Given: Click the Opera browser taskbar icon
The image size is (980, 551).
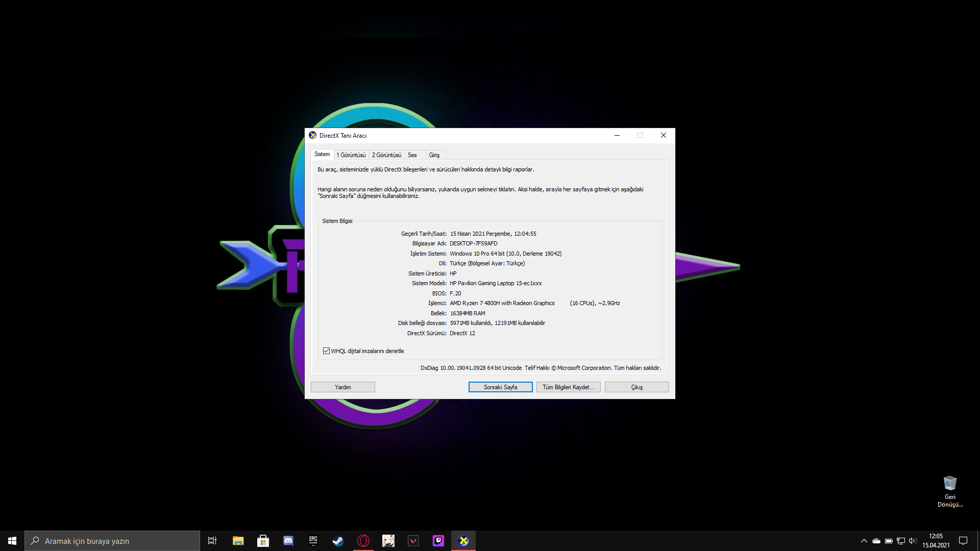Looking at the screenshot, I should 363,541.
